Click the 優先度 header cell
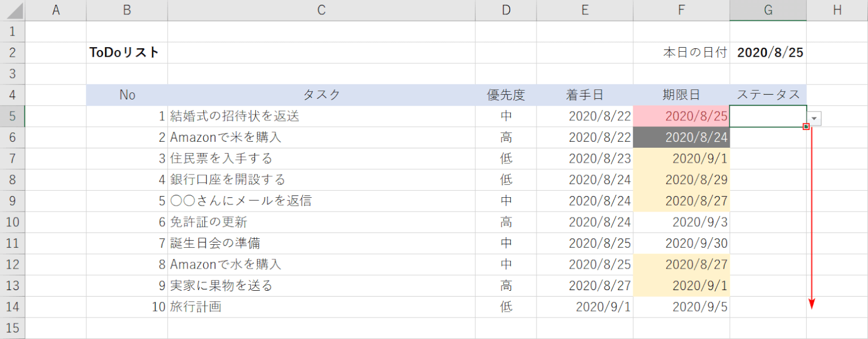 [x=506, y=95]
